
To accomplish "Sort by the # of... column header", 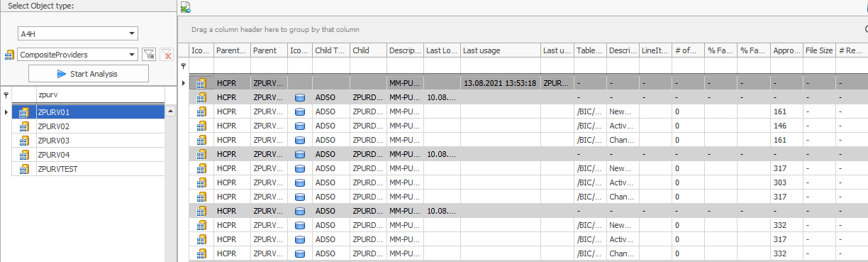I will (688, 50).
